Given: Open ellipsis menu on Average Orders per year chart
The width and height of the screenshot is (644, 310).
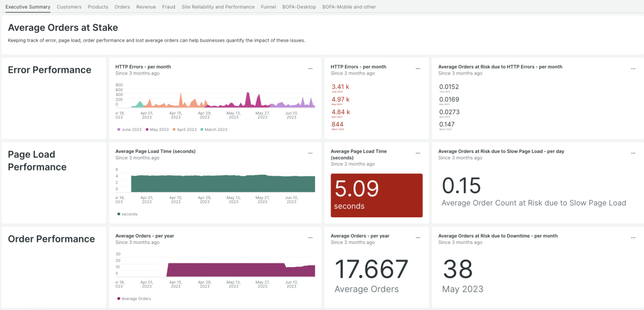Looking at the screenshot, I should (310, 238).
